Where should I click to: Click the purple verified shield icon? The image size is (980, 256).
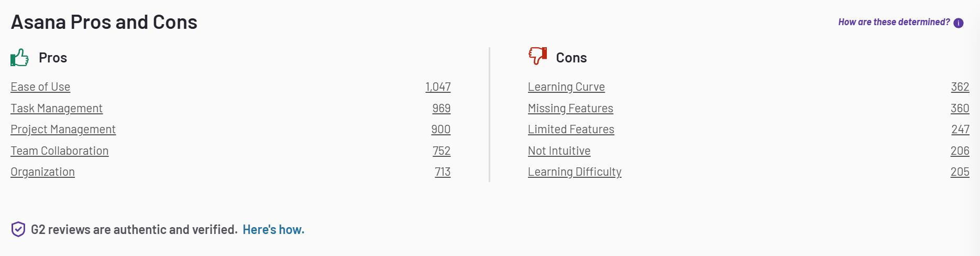point(18,229)
